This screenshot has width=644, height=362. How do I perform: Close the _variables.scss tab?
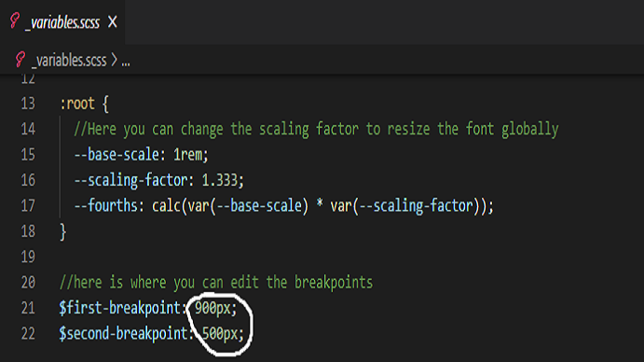pyautogui.click(x=113, y=21)
